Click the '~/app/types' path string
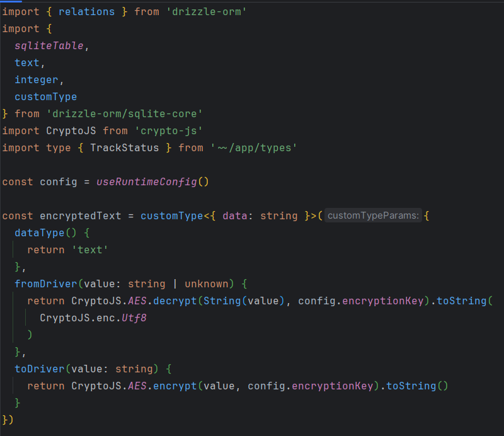 click(254, 148)
